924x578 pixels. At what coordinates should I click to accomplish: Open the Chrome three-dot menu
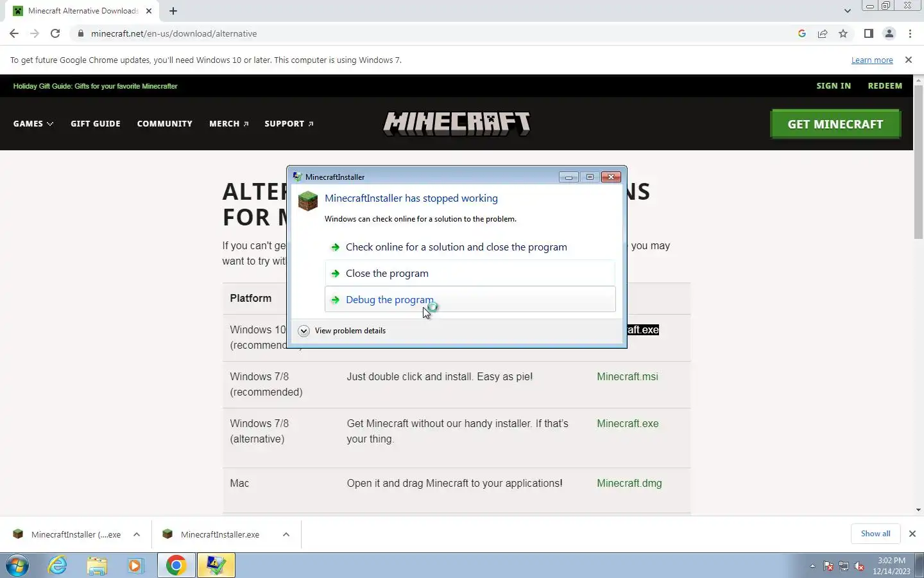click(910, 33)
